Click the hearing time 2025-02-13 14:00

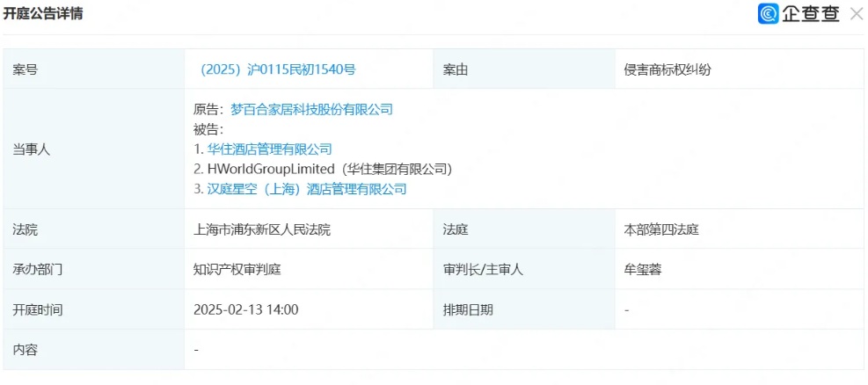(x=245, y=309)
